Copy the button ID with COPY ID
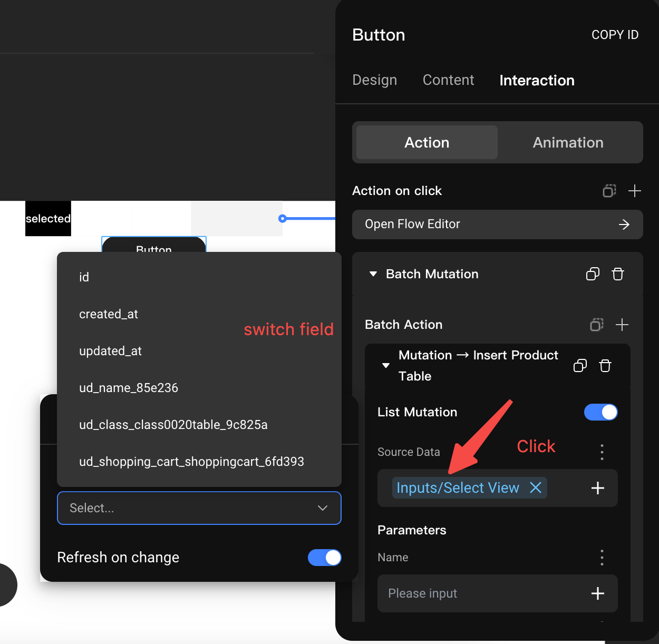This screenshot has height=644, width=659. [615, 35]
